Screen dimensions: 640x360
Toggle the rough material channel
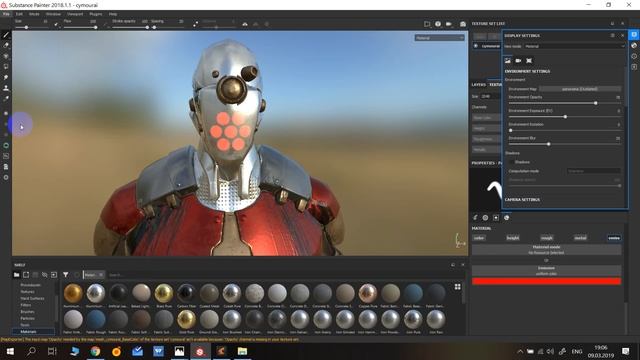click(547, 238)
